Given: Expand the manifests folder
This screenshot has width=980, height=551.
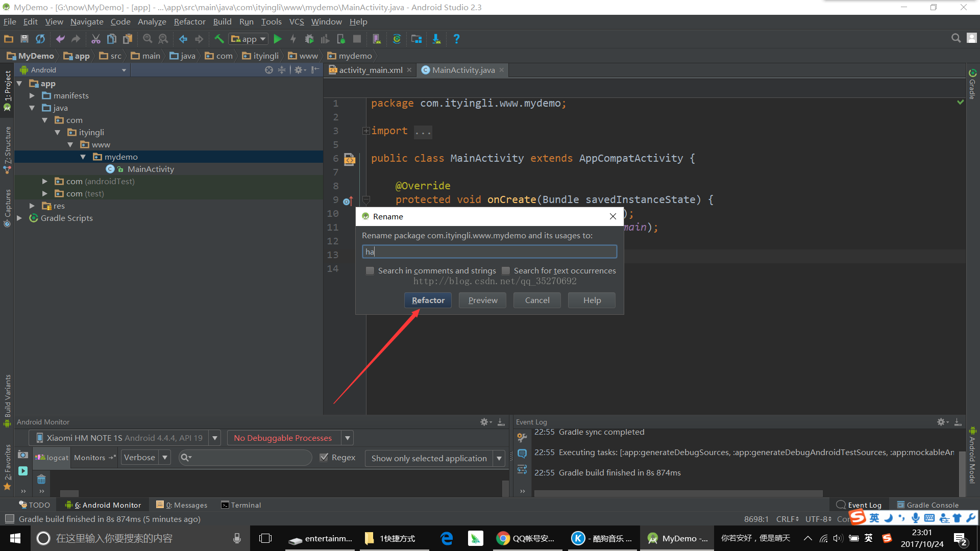Looking at the screenshot, I should click(x=32, y=95).
